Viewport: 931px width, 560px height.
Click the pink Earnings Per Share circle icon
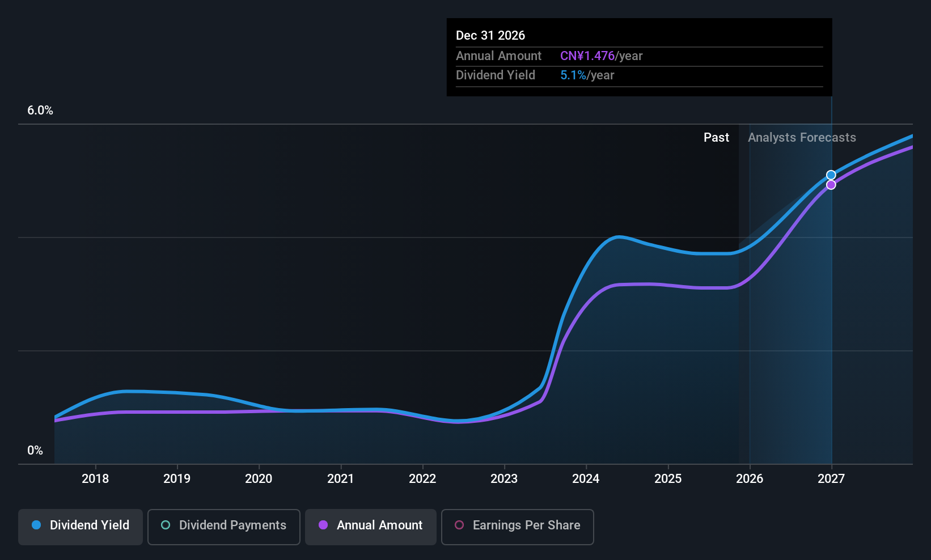click(x=459, y=525)
